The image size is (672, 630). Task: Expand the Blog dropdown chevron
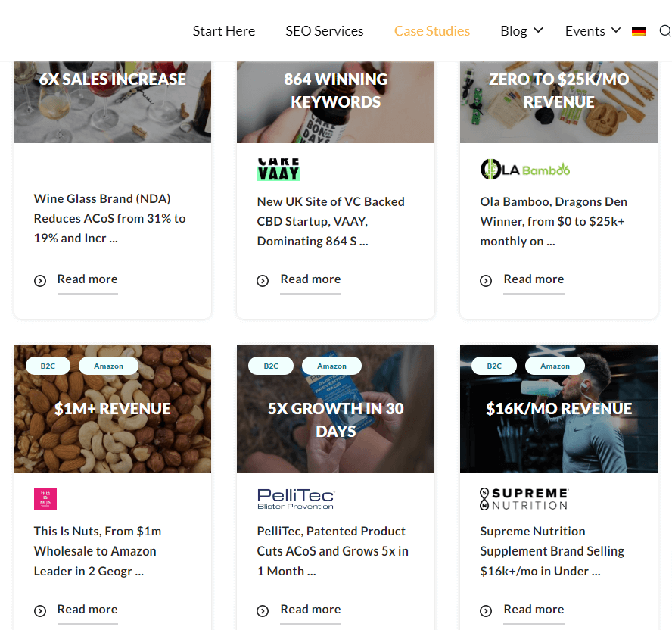pos(538,30)
